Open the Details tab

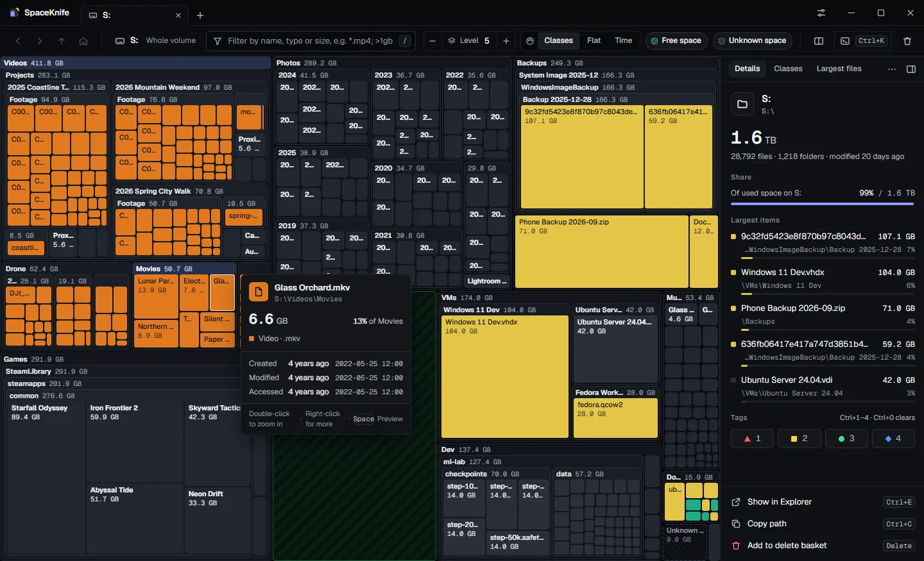click(x=747, y=69)
